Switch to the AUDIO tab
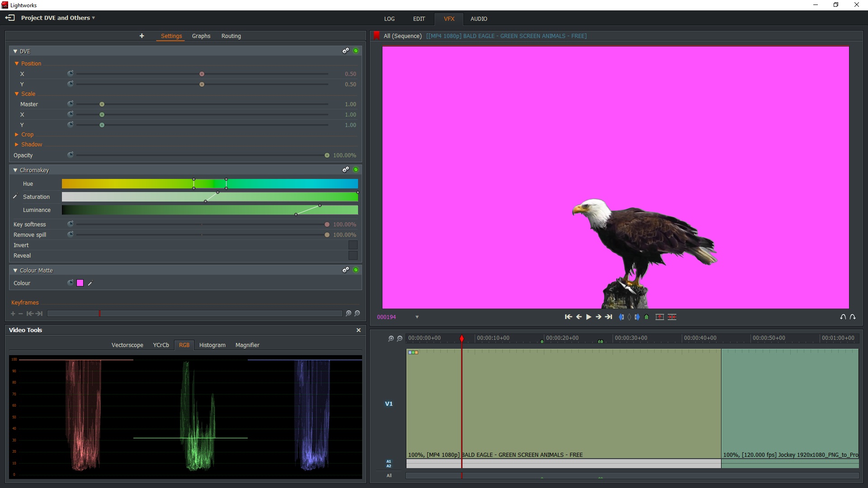 click(478, 19)
